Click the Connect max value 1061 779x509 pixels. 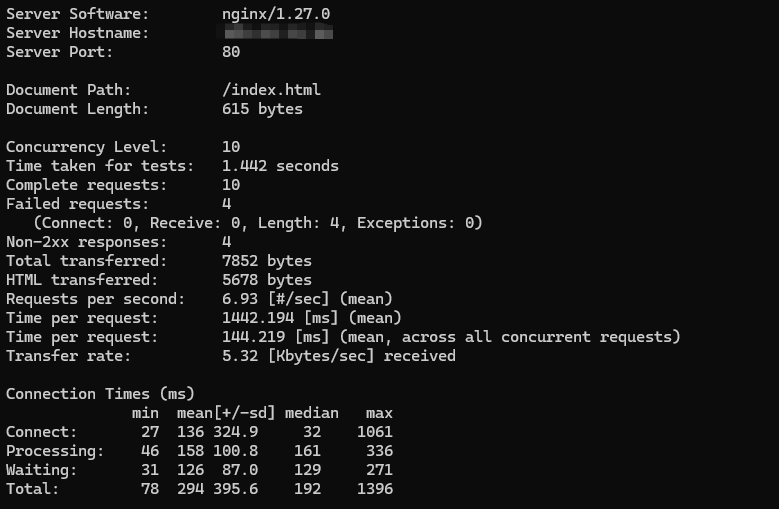375,432
